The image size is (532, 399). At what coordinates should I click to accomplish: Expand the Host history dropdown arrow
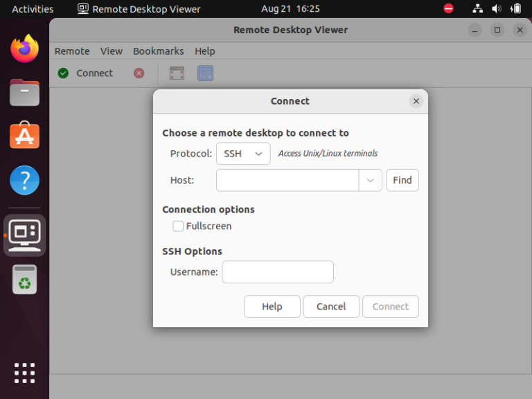(370, 180)
